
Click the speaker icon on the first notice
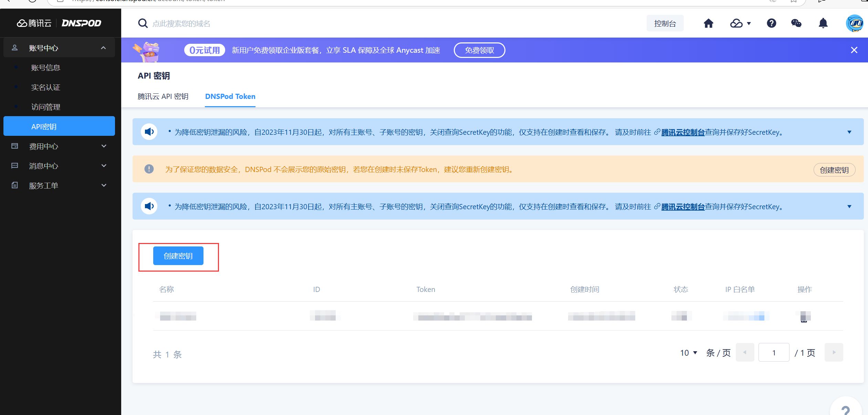149,132
